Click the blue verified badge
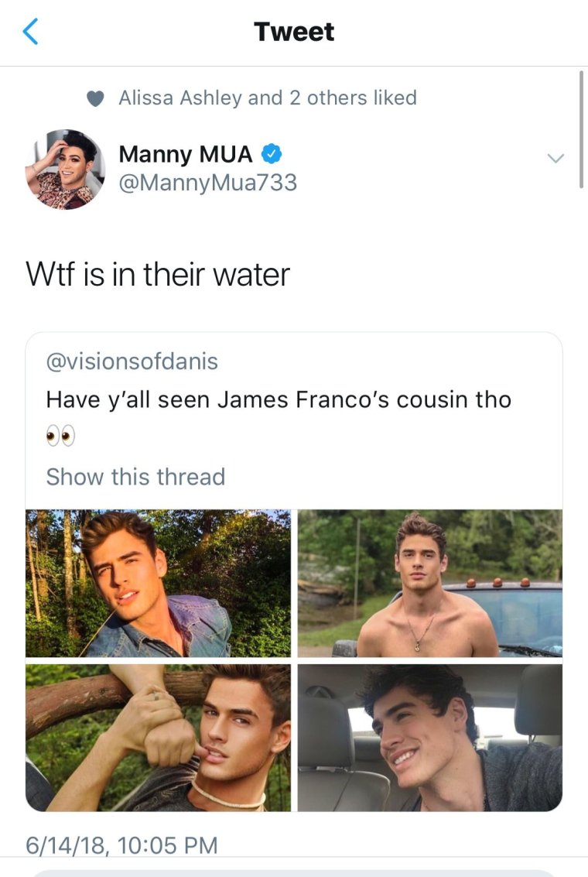The image size is (588, 877). click(270, 154)
